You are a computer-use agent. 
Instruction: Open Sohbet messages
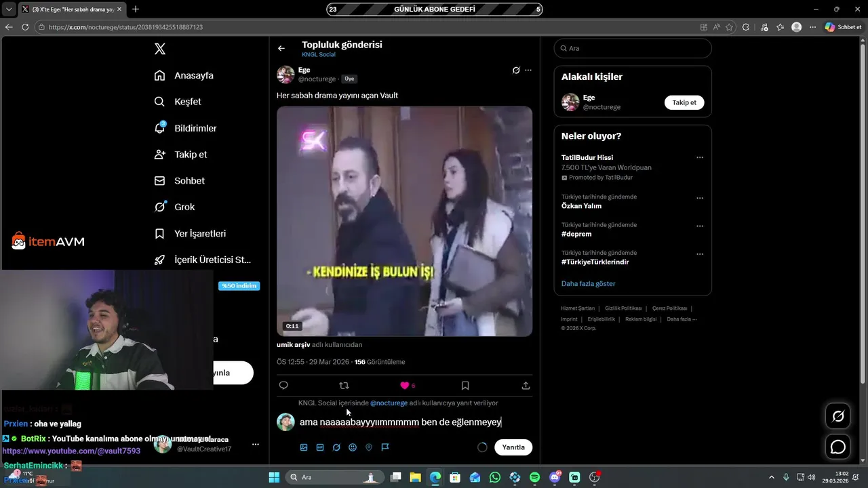[x=179, y=181]
